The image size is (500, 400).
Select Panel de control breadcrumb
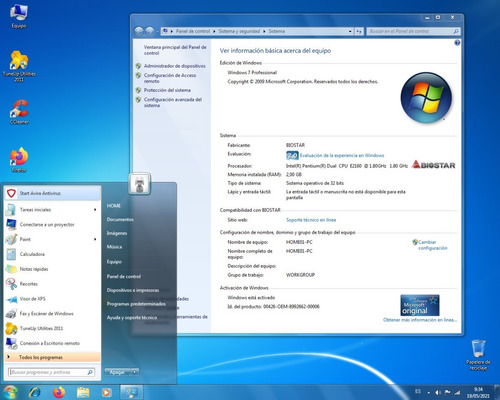(x=193, y=31)
